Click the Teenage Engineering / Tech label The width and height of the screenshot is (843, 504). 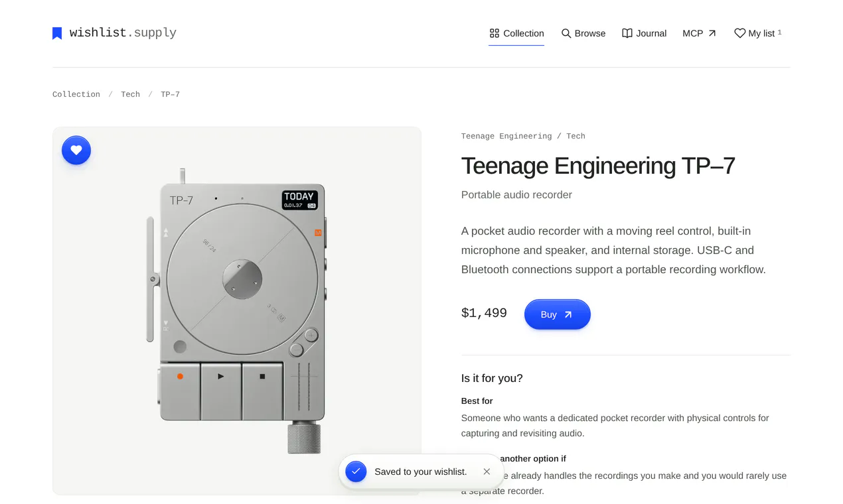point(523,136)
